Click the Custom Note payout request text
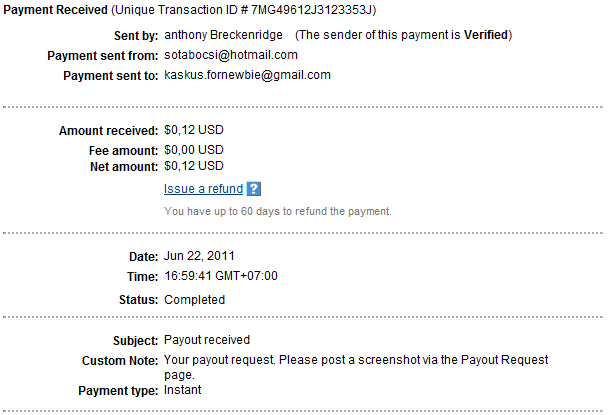 356,367
